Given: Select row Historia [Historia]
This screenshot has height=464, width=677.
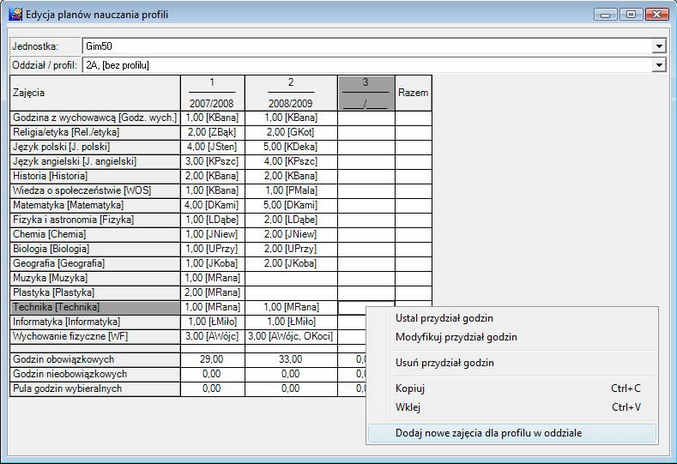Looking at the screenshot, I should [x=95, y=176].
